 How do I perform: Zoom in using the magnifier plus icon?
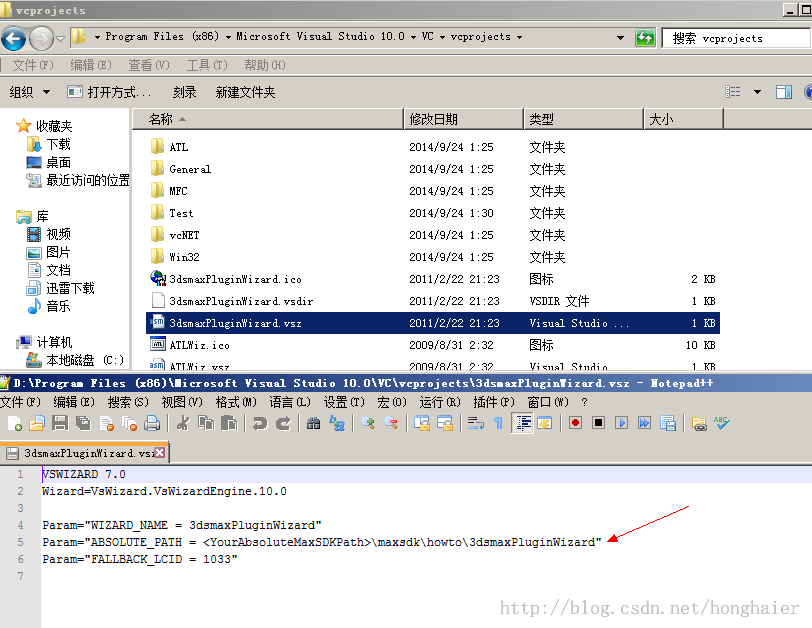(368, 423)
